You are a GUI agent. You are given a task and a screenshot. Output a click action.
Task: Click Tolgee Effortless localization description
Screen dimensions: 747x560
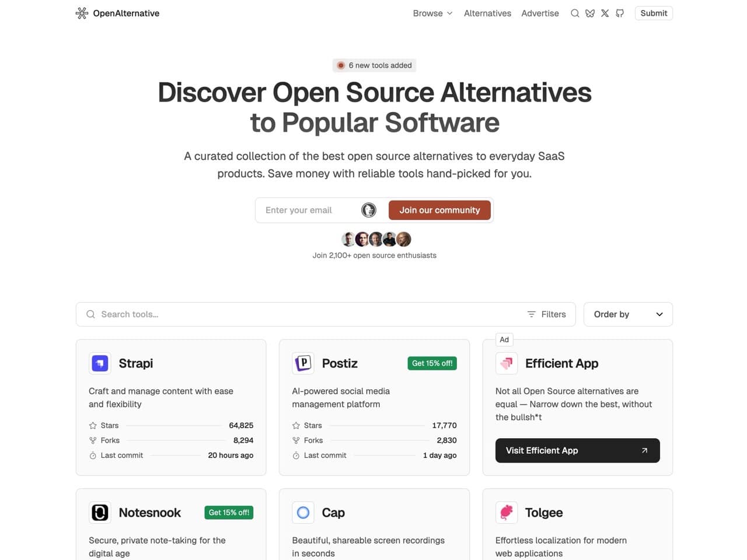(x=561, y=547)
